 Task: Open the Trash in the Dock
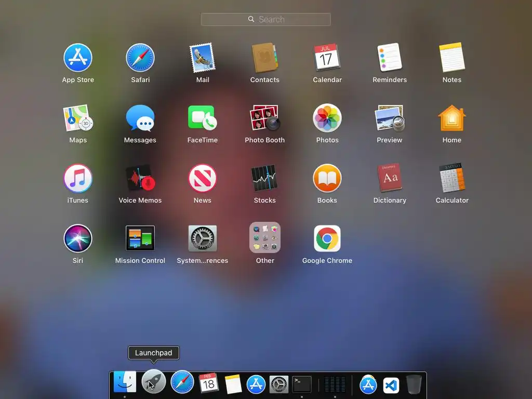(x=414, y=384)
